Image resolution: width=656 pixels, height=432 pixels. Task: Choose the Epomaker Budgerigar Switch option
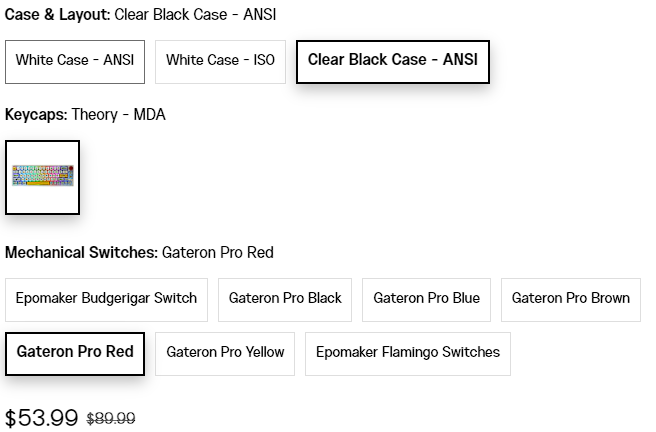[106, 299]
